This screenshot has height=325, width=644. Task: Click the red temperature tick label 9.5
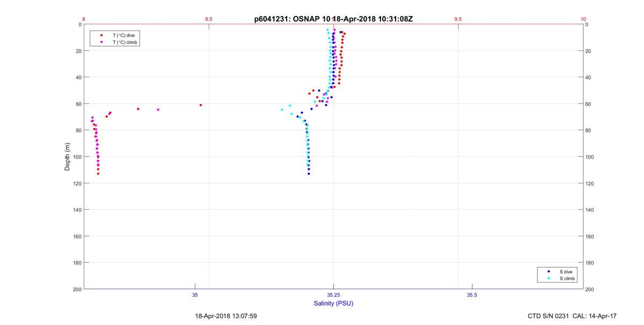458,19
